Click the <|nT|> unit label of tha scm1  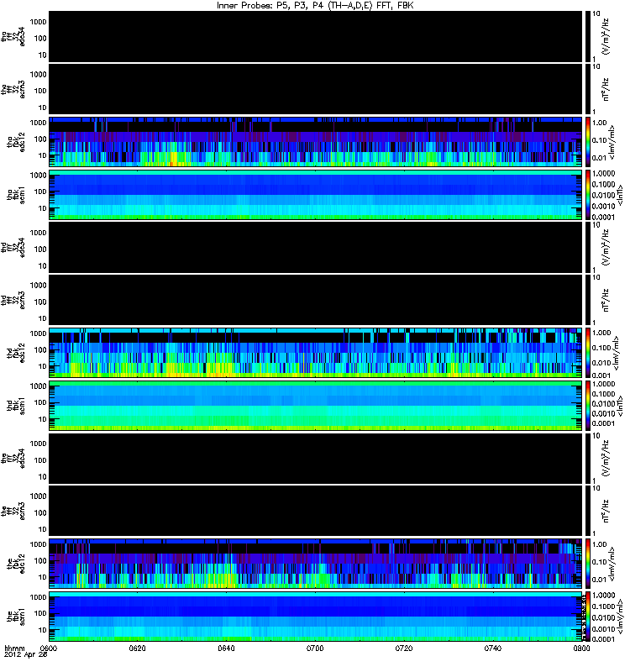pyautogui.click(x=619, y=196)
